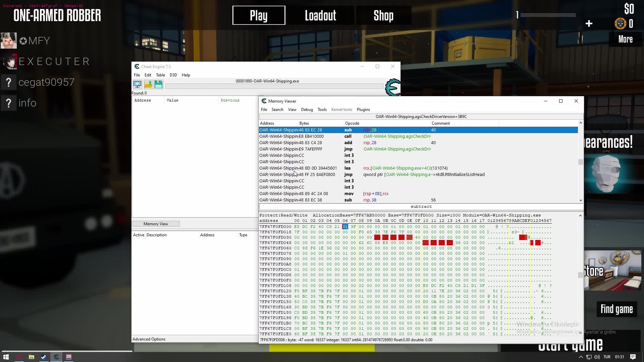The width and height of the screenshot is (644, 362).
Task: Click the save cheat table floppy icon
Action: (158, 84)
